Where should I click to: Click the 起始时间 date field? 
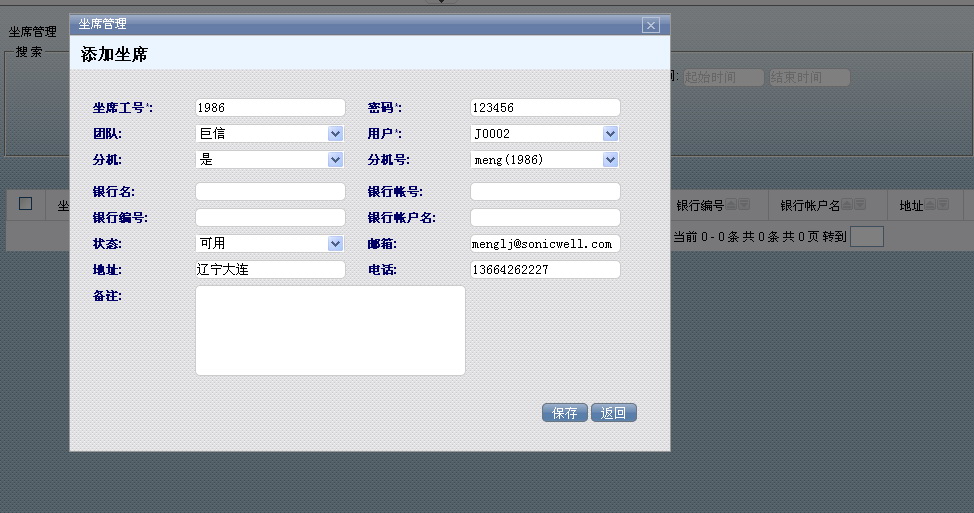pos(723,78)
